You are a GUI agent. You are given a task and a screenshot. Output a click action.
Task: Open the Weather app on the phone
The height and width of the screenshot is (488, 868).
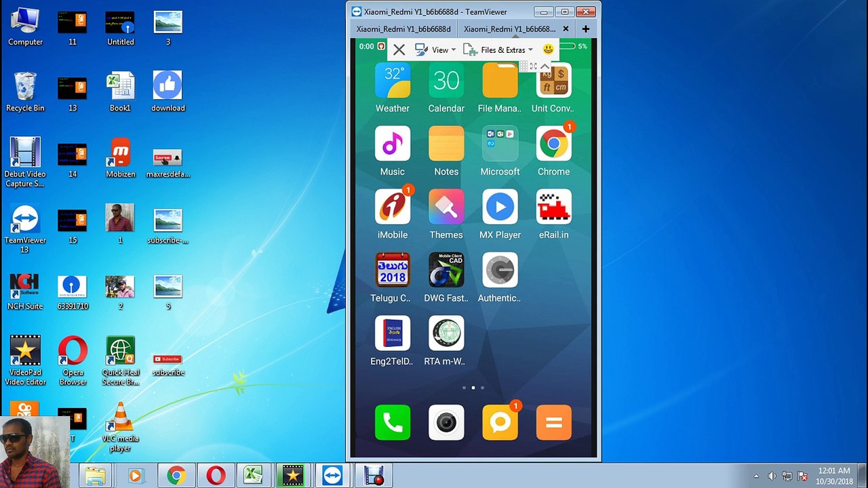coord(392,81)
